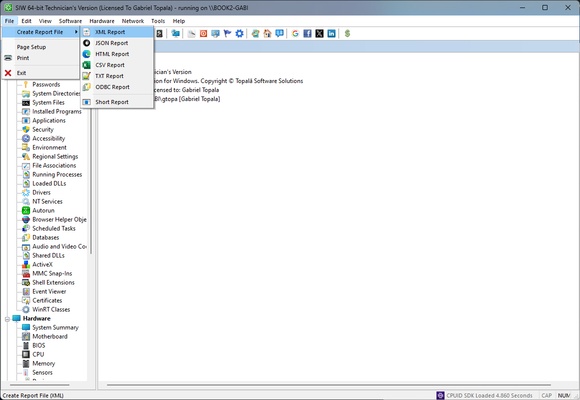Choose Print from File menu
The image size is (580, 400).
coord(41,58)
